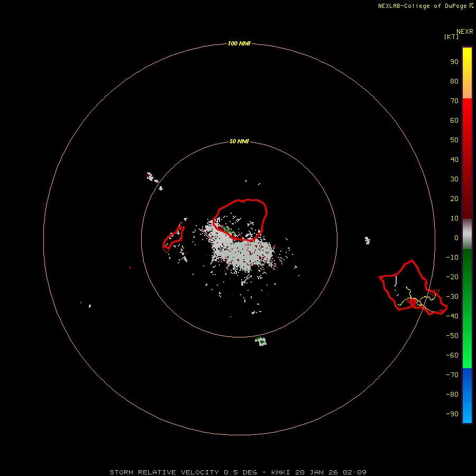Click the NEXR label above the color bar
The height and width of the screenshot is (476, 476).
tap(465, 32)
